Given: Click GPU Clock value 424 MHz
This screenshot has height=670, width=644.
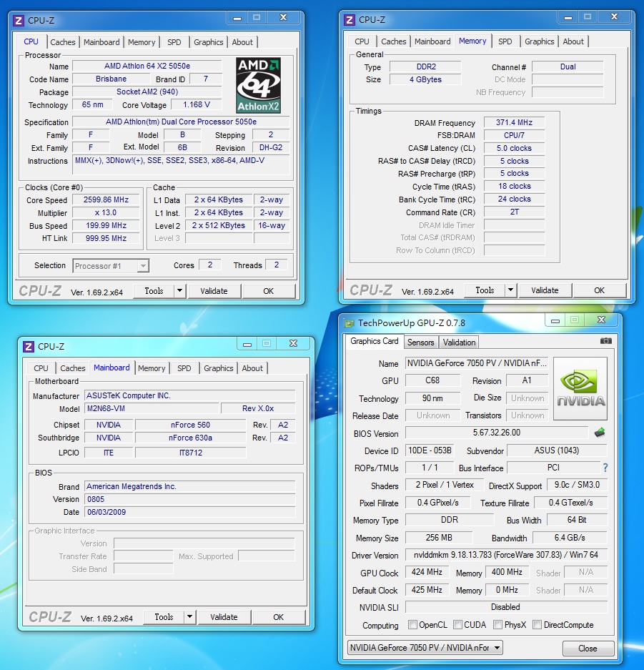Looking at the screenshot, I should 427,572.
